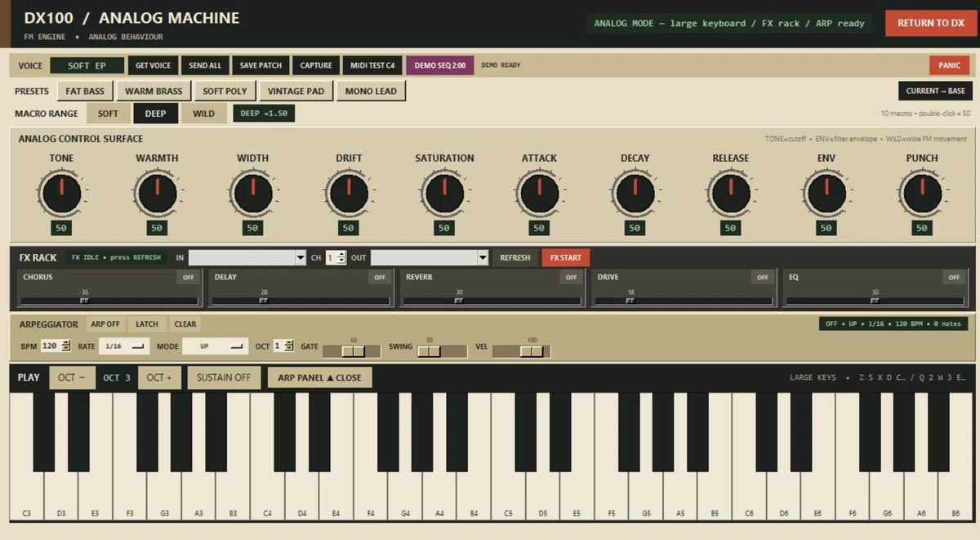Select the WILD macro range
The width and height of the screenshot is (980, 540).
[x=204, y=114]
